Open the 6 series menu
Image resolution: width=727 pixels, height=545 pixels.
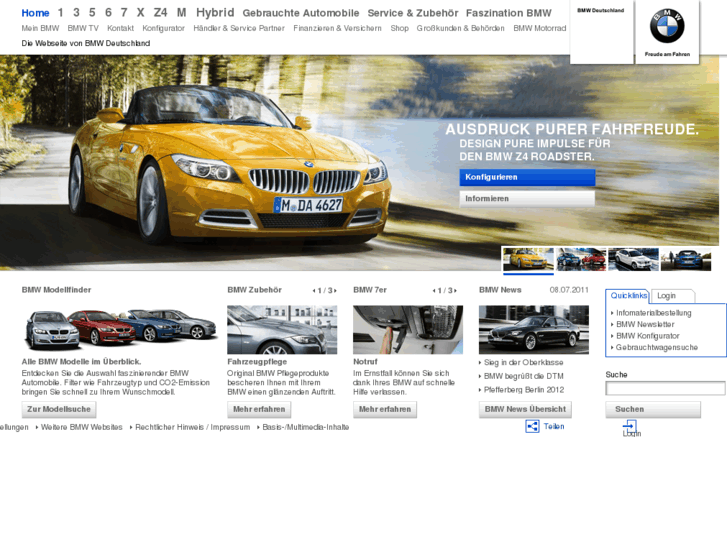(108, 13)
